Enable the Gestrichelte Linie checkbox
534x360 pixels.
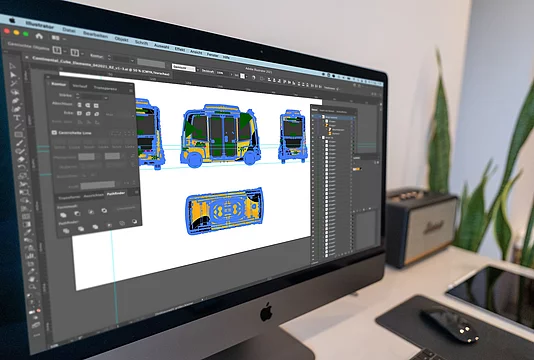pyautogui.click(x=54, y=132)
